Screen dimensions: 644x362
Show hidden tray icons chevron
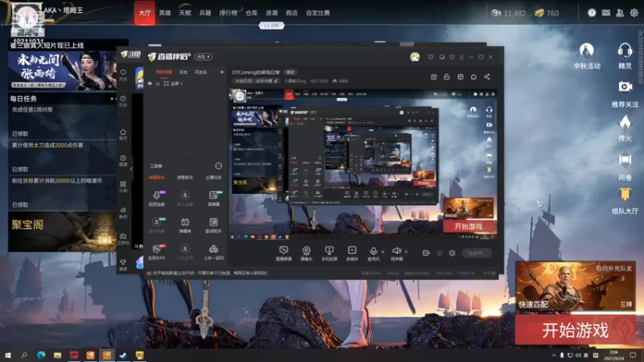click(x=554, y=355)
